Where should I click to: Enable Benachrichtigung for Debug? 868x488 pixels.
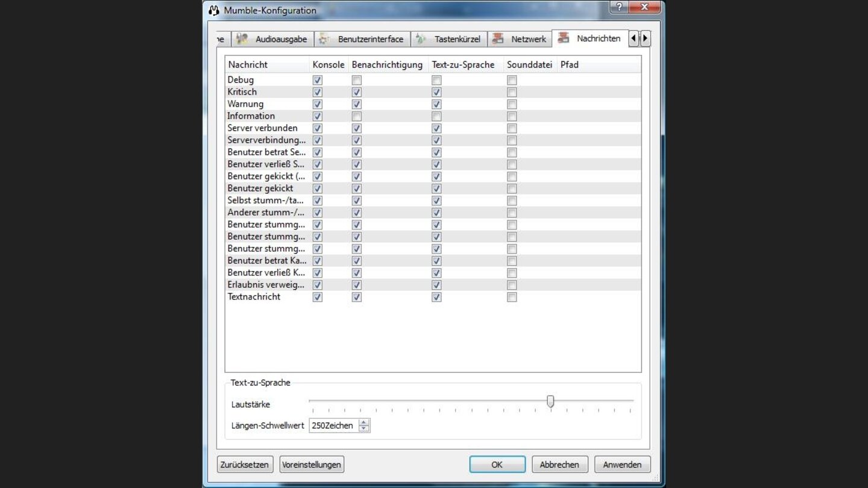click(x=357, y=80)
